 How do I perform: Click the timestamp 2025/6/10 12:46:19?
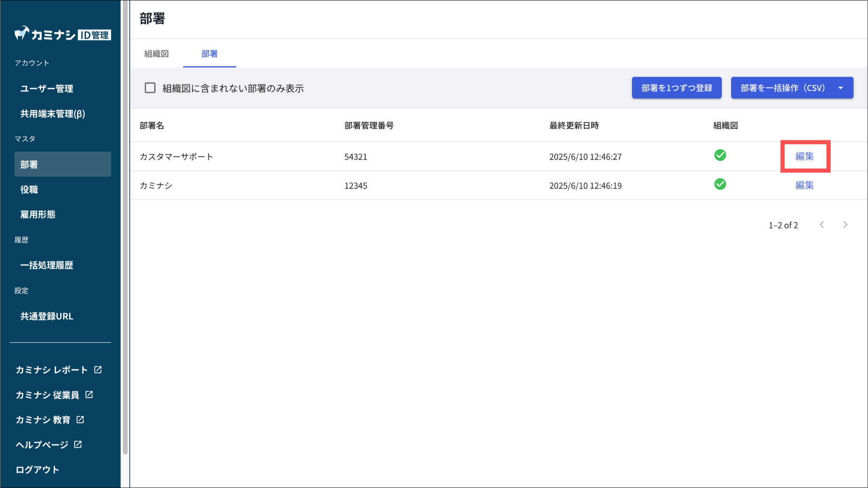(585, 186)
